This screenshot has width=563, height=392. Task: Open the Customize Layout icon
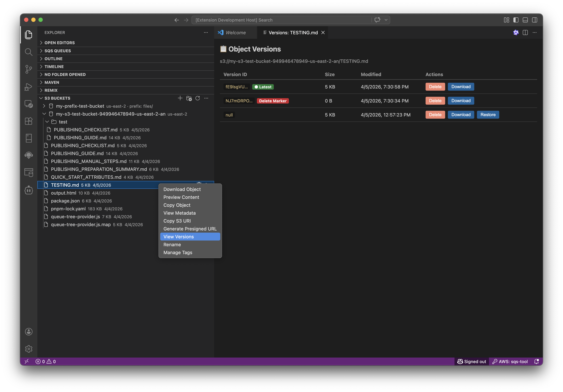point(507,20)
